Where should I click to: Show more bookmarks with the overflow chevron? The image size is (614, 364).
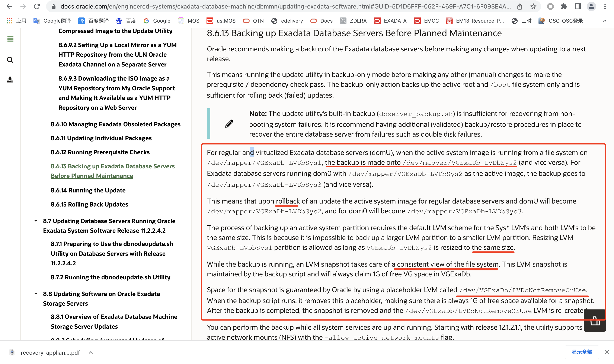point(604,21)
